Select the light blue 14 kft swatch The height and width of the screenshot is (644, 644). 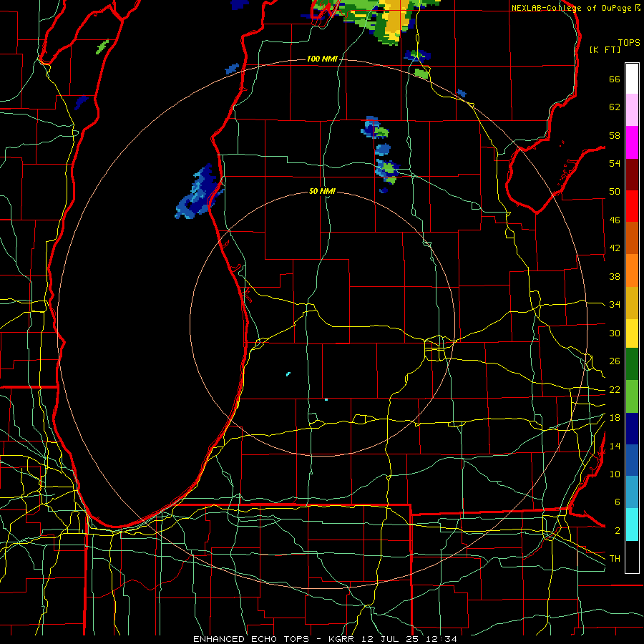coord(632,492)
